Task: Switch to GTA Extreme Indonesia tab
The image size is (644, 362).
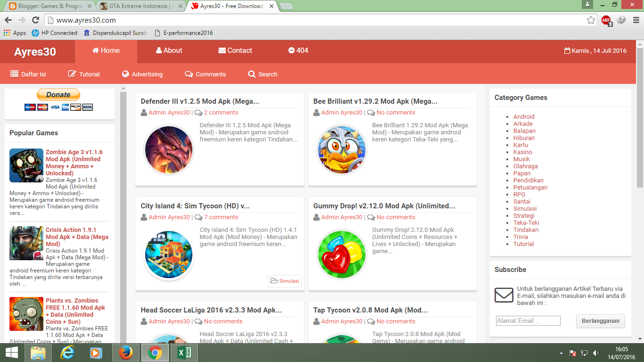Action: pyautogui.click(x=141, y=6)
